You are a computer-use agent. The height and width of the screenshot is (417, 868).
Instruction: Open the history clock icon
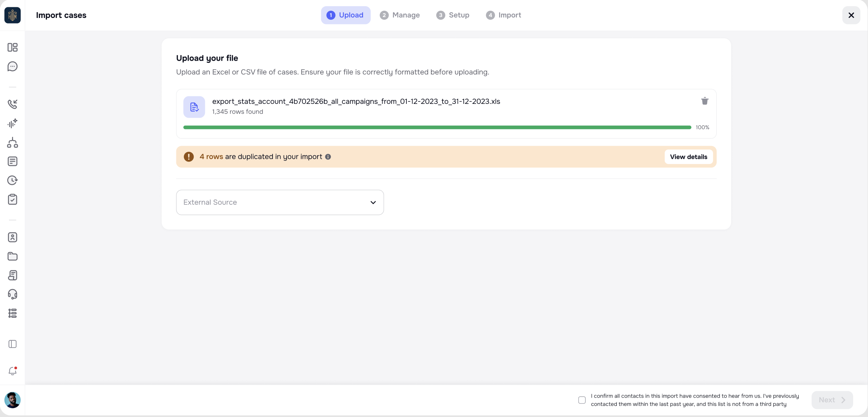[12, 180]
